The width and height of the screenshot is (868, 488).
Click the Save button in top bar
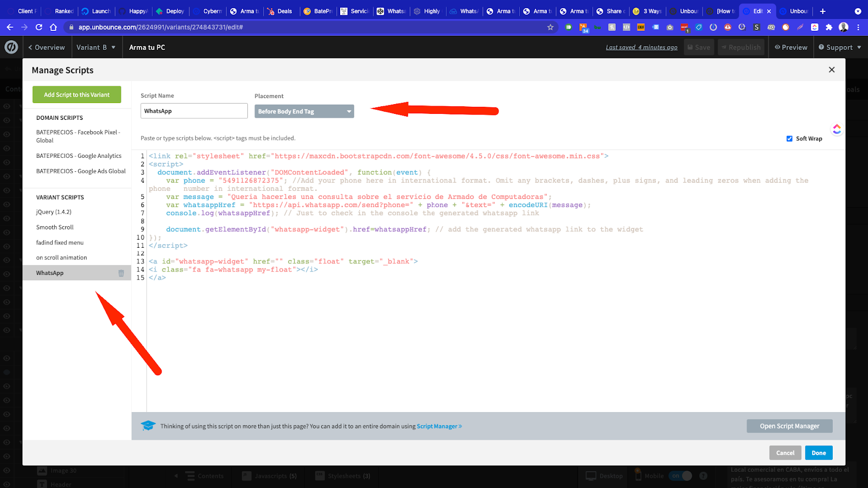pos(699,47)
